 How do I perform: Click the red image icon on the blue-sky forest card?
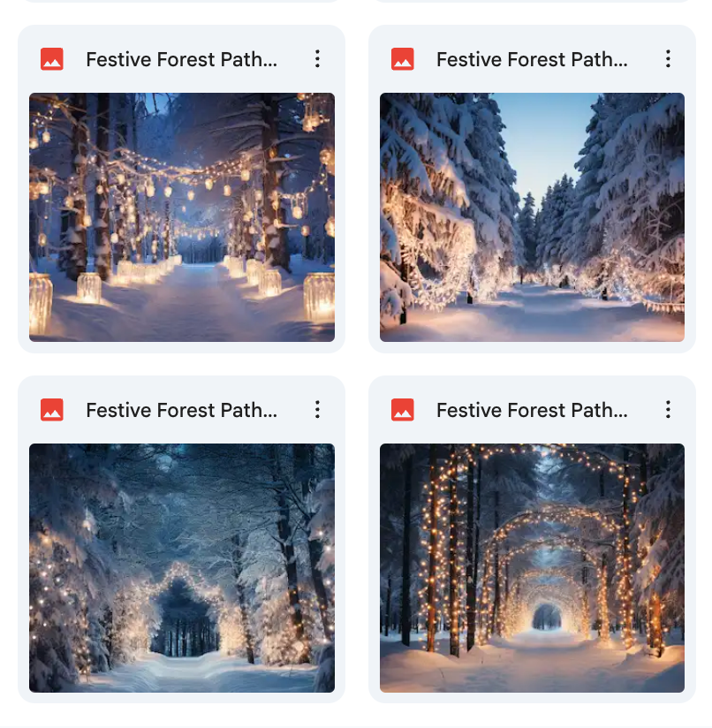coord(403,59)
